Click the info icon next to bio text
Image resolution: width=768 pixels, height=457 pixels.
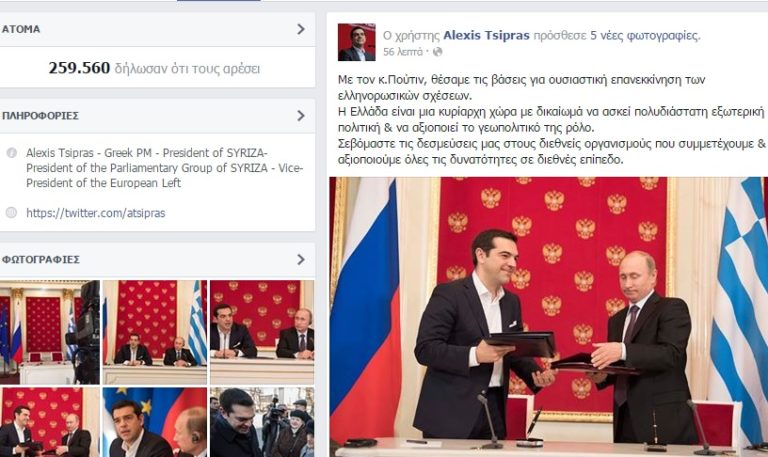(11, 153)
